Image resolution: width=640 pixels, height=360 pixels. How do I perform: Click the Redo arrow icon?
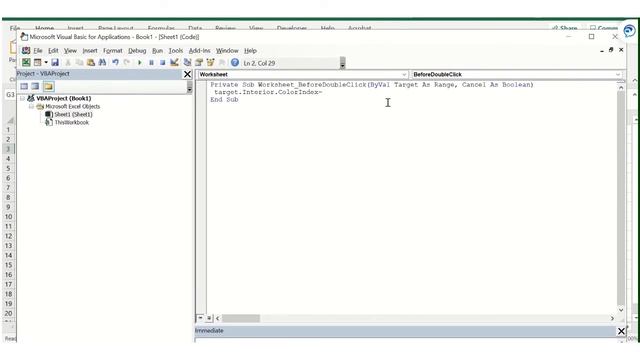point(127,62)
